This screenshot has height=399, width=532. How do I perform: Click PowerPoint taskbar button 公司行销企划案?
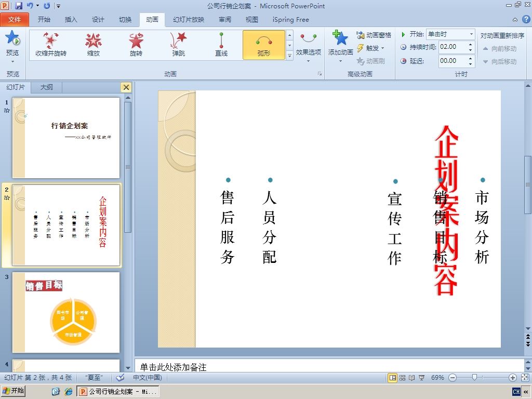click(x=118, y=392)
